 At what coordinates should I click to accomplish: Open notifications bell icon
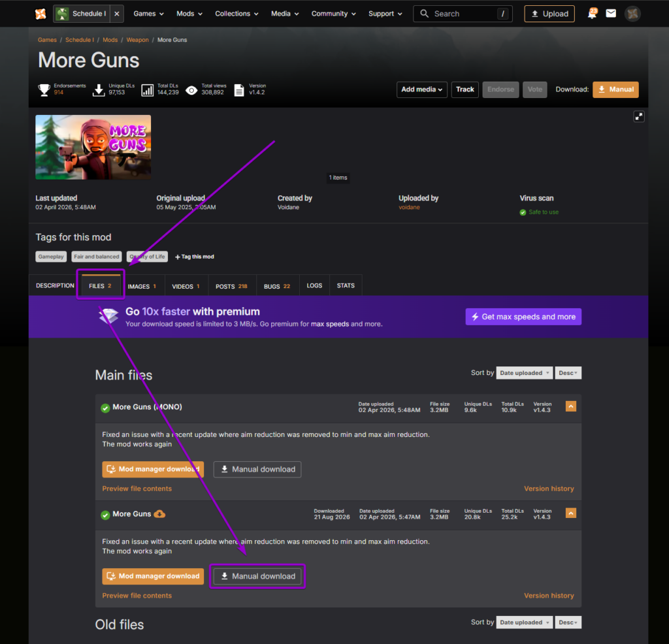tap(592, 14)
